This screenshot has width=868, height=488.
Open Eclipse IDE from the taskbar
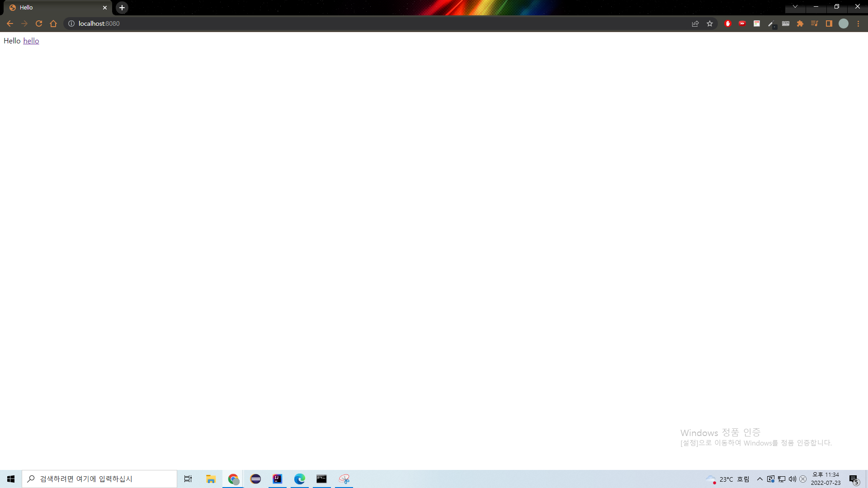(x=255, y=479)
